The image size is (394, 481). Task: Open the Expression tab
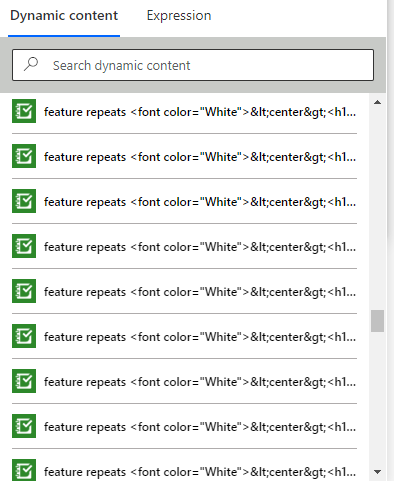pos(179,16)
